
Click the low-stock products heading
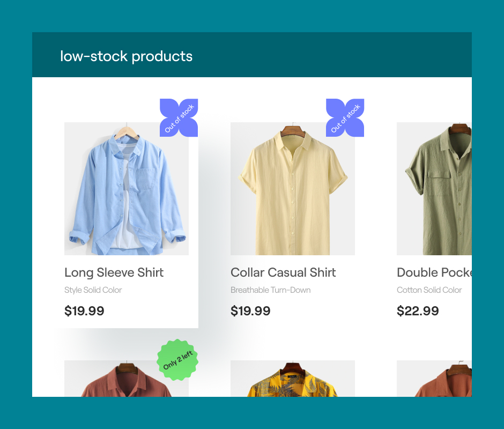[127, 56]
